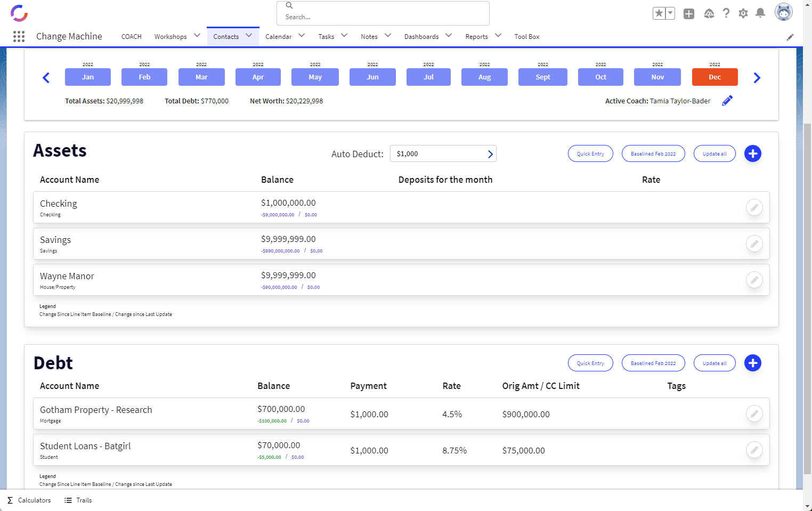Click Update all in Assets section

714,153
